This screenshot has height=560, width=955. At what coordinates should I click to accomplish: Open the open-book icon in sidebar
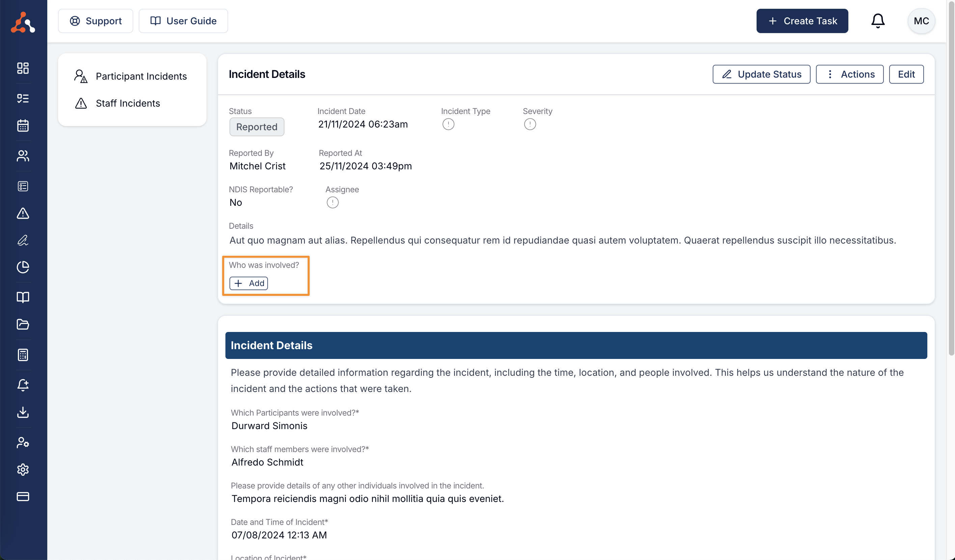point(23,297)
